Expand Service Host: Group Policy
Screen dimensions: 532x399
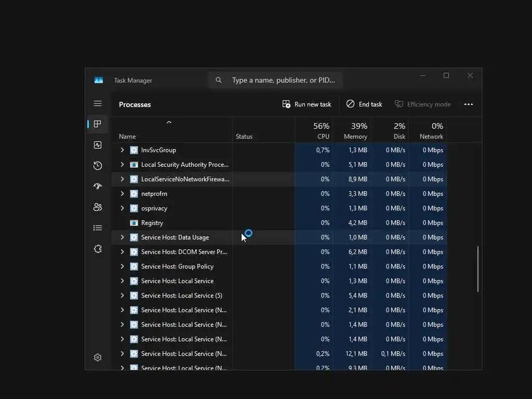tap(122, 267)
